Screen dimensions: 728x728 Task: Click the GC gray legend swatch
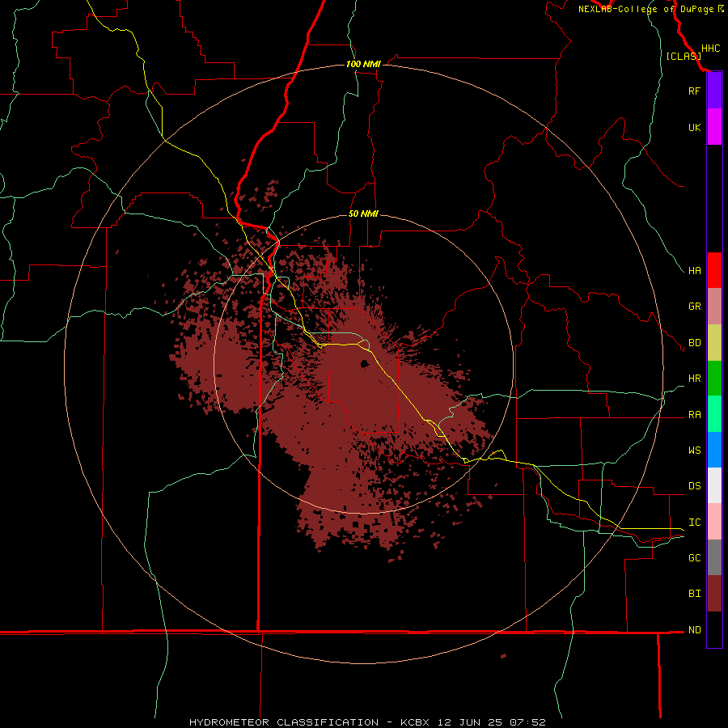click(x=714, y=557)
